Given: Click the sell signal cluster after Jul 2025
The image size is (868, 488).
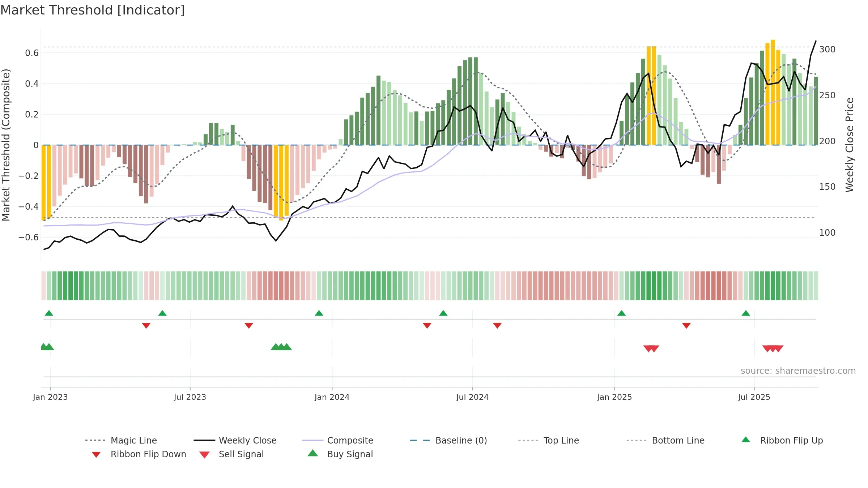Looking at the screenshot, I should [773, 349].
